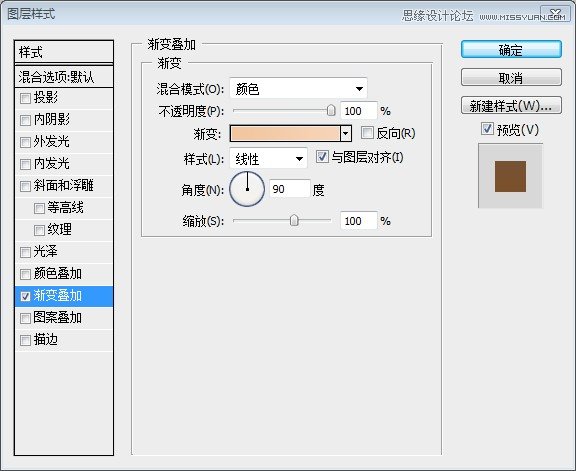Enable the 图案叠加 checkbox
This screenshot has width=576, height=471.
pos(25,318)
